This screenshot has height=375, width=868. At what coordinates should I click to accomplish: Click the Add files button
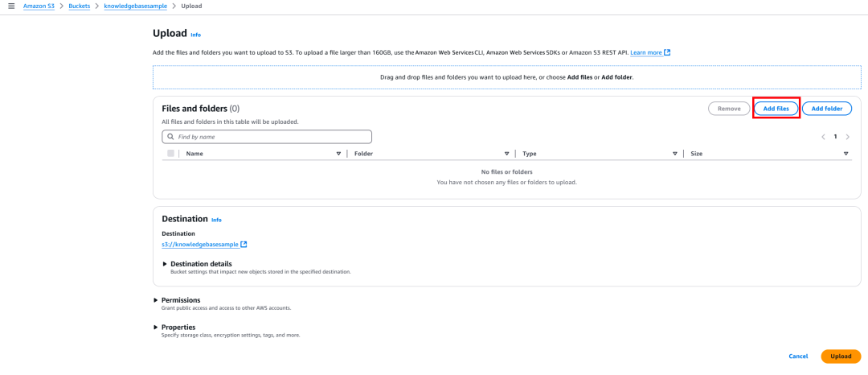click(x=776, y=109)
